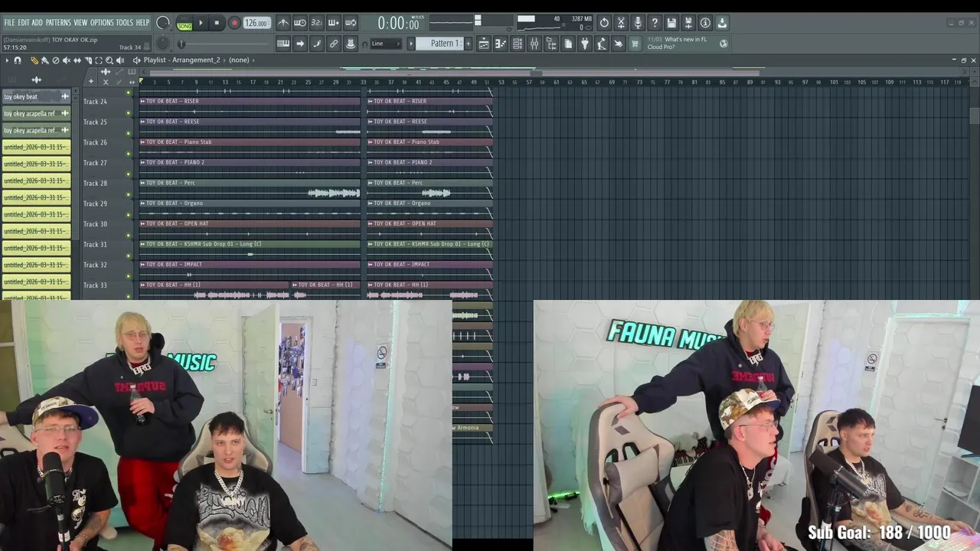The height and width of the screenshot is (551, 980).
Task: Click the question mark help icon
Action: pyautogui.click(x=655, y=23)
